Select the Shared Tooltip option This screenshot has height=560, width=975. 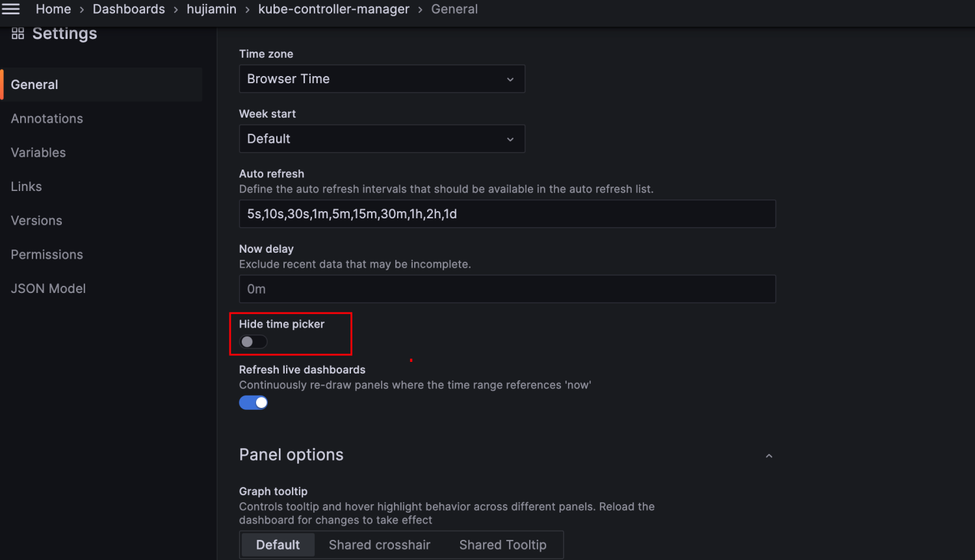coord(502,545)
